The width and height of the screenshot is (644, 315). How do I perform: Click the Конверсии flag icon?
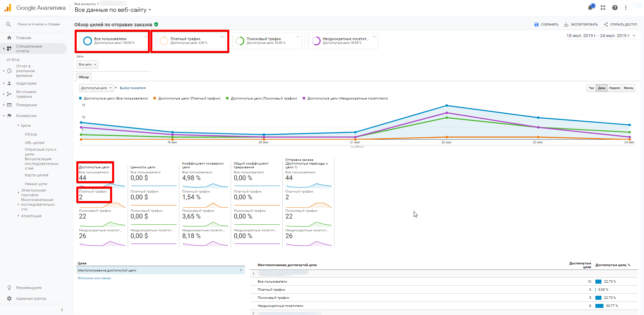tap(9, 116)
